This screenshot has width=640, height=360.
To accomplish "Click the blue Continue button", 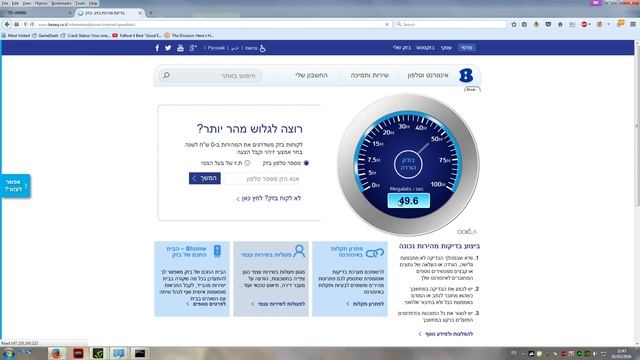I will [205, 178].
